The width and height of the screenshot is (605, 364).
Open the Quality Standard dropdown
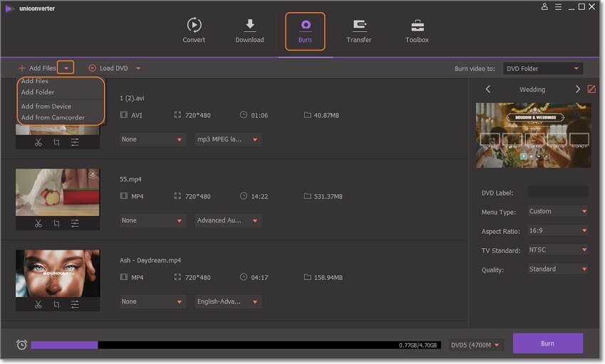click(557, 269)
